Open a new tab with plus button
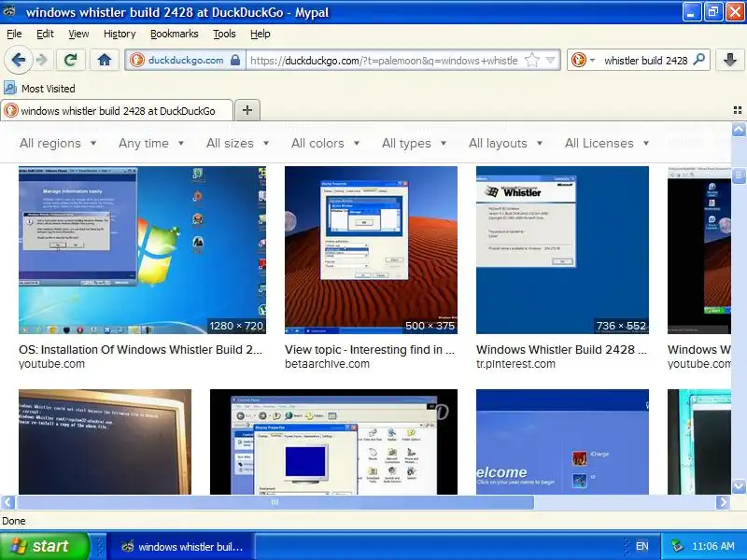The image size is (747, 560). click(x=247, y=110)
